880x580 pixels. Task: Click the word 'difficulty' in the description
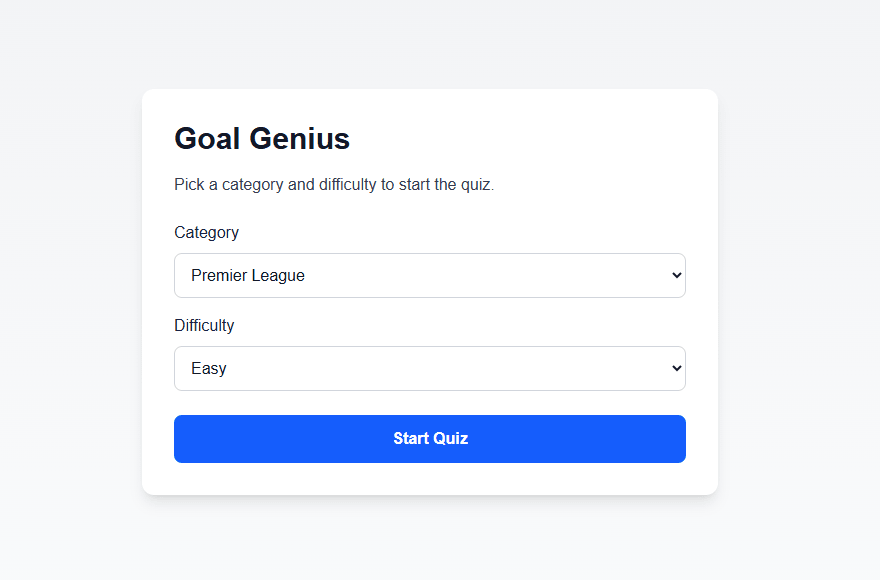tap(347, 185)
